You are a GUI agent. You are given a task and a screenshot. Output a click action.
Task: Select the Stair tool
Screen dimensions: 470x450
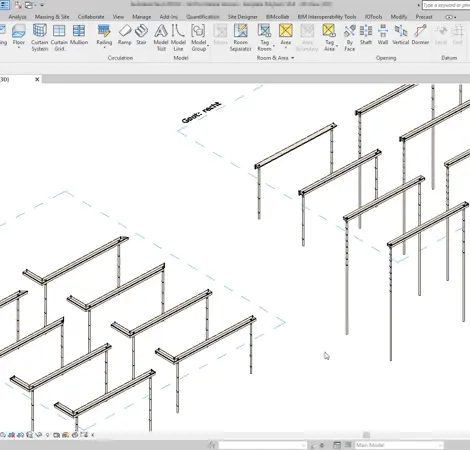pos(141,35)
